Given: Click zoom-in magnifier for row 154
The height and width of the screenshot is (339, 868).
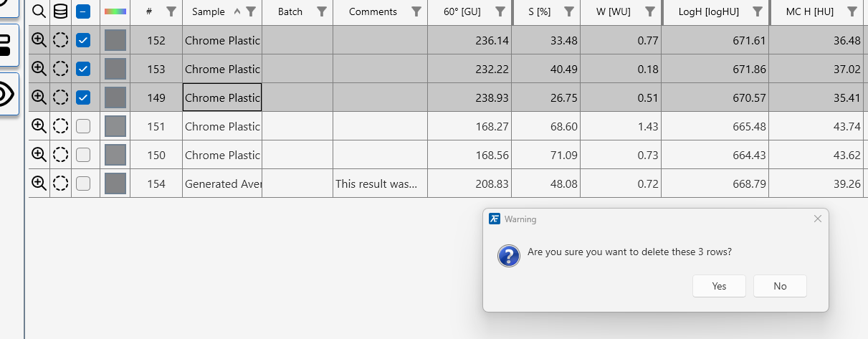Looking at the screenshot, I should click(39, 183).
